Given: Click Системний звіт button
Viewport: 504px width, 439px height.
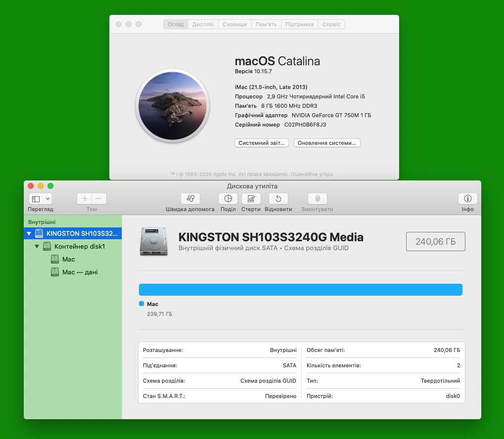Looking at the screenshot, I should [261, 143].
